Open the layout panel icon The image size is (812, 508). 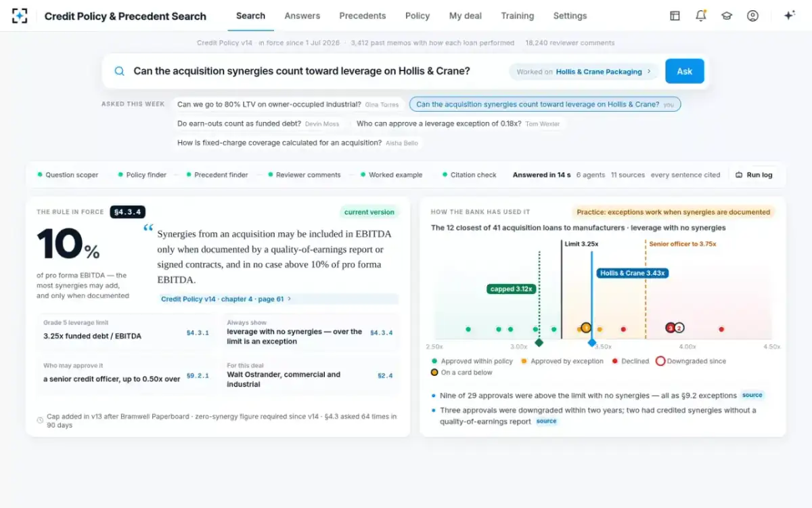[675, 16]
